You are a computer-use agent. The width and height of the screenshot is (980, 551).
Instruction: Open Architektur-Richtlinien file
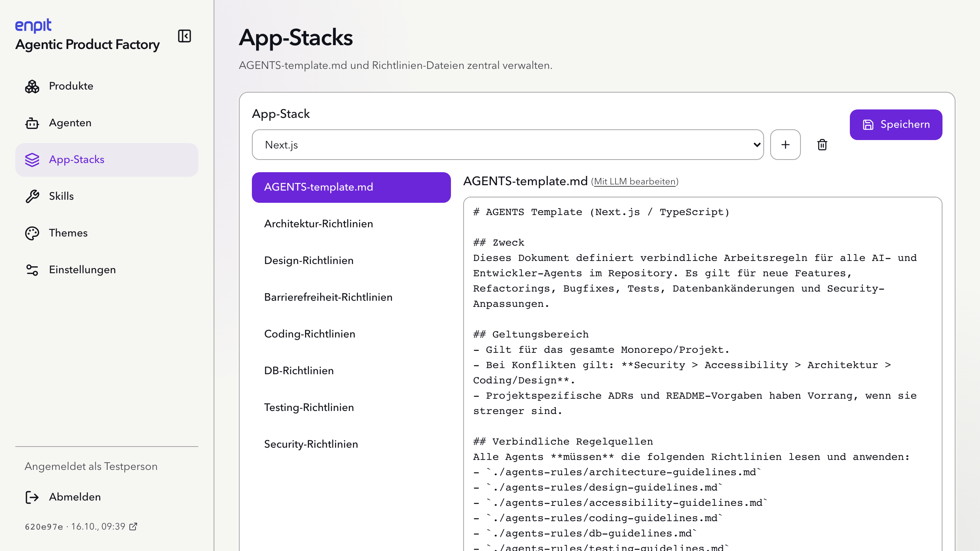[x=351, y=224]
